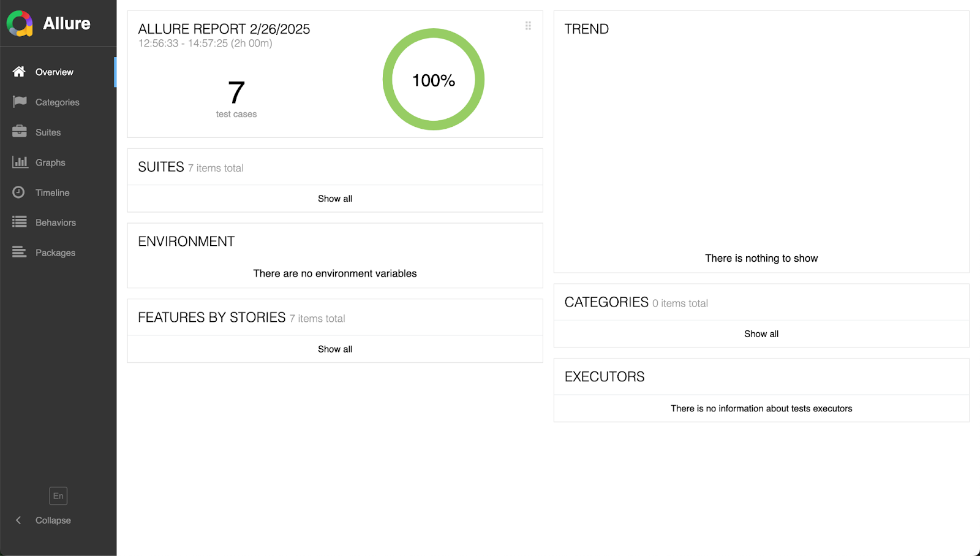Click the SUITES widget heading
This screenshot has height=556, width=980.
[x=161, y=167]
